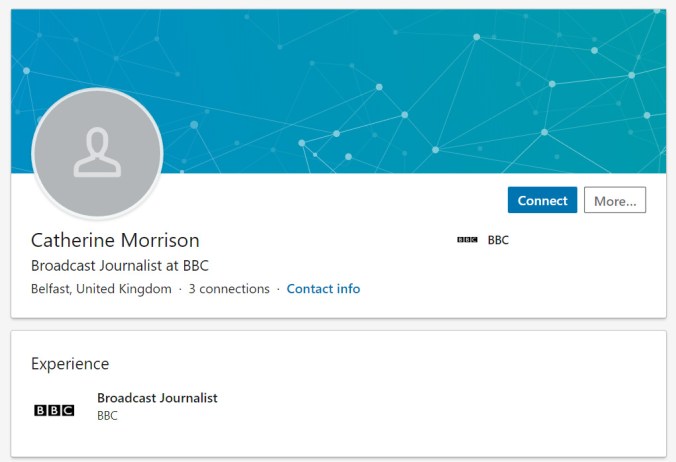The width and height of the screenshot is (676, 462).
Task: Click the Belfast, United Kingdom location text
Action: (101, 289)
